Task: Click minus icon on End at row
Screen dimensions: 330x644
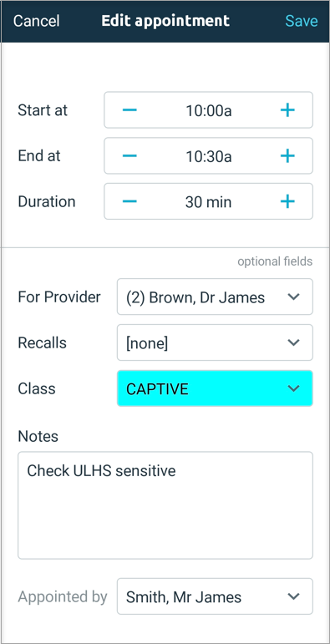Action: point(129,155)
